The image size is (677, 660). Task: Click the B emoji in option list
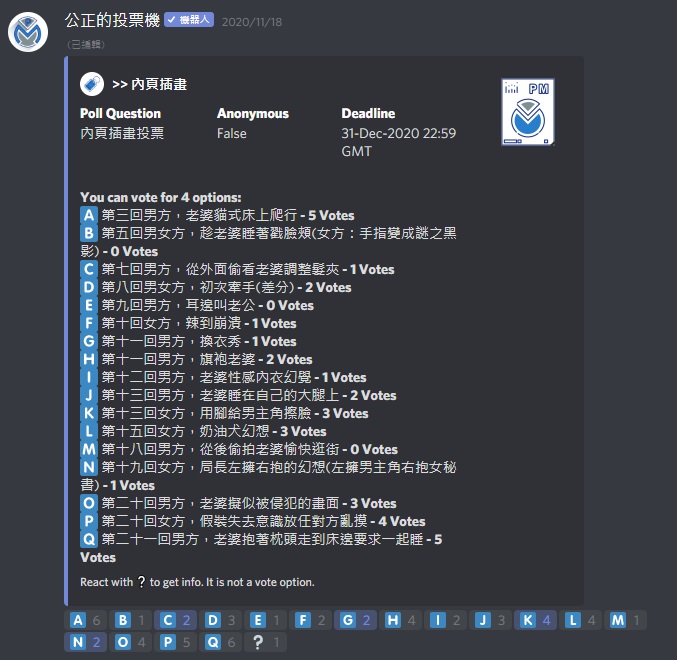click(89, 233)
